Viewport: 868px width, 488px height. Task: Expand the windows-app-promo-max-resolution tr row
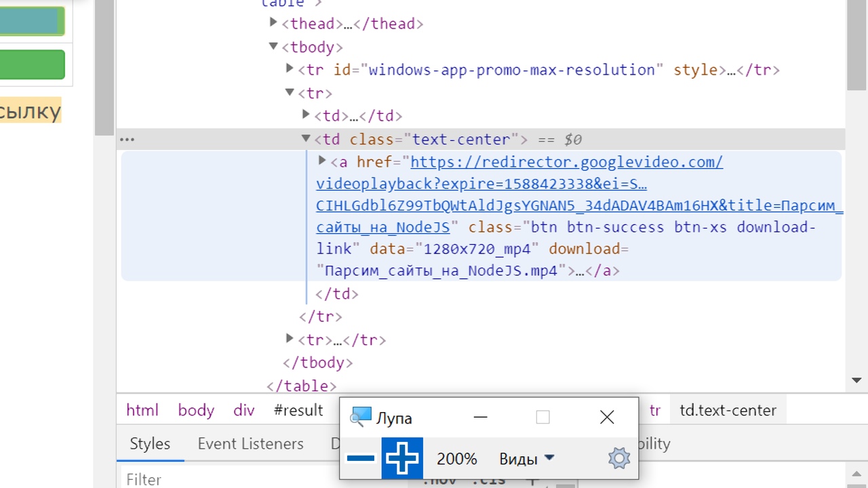pyautogui.click(x=290, y=68)
